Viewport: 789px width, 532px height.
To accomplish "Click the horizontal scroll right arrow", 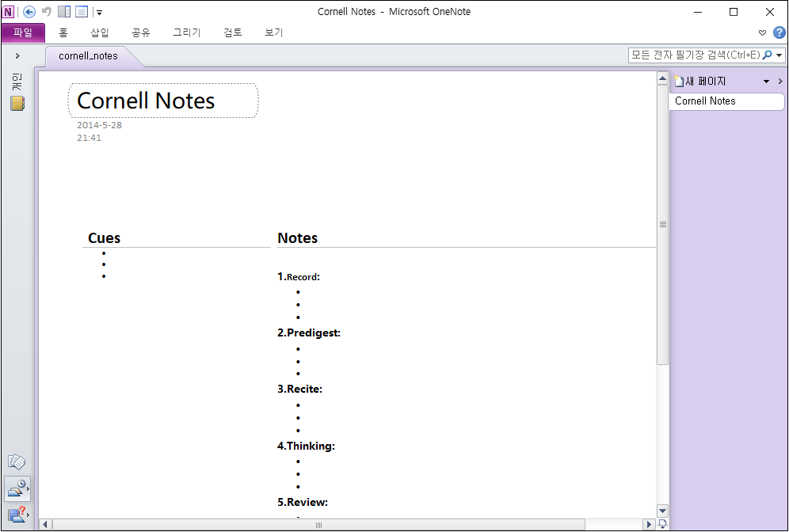I will [x=650, y=525].
